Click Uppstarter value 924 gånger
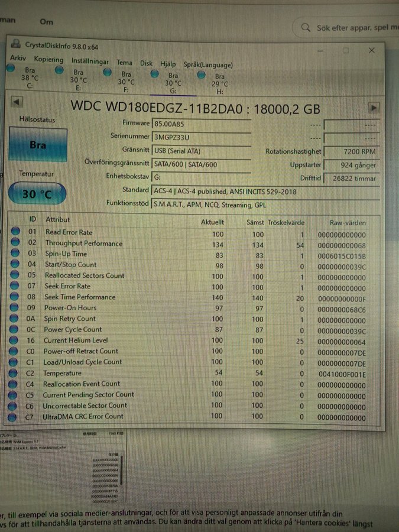This screenshot has height=532, width=399. (352, 166)
